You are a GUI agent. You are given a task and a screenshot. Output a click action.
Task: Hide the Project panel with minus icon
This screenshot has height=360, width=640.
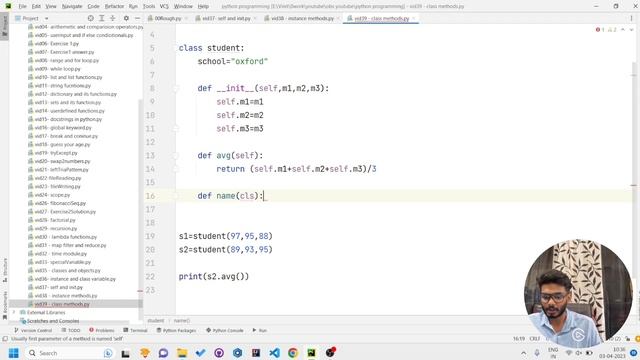(137, 18)
